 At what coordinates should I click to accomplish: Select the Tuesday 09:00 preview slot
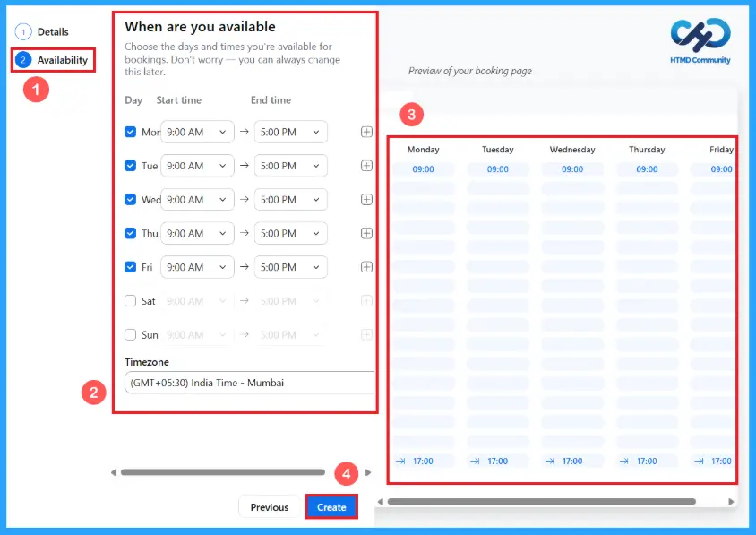(x=497, y=169)
